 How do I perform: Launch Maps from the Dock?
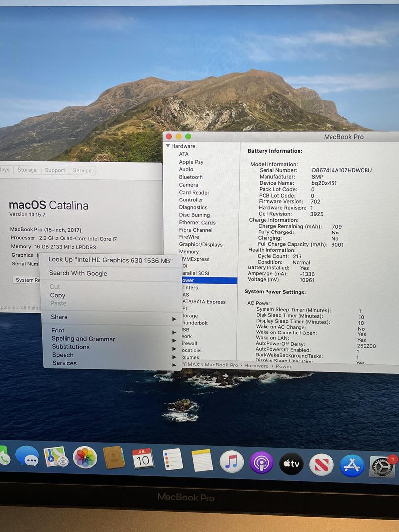[x=56, y=457]
